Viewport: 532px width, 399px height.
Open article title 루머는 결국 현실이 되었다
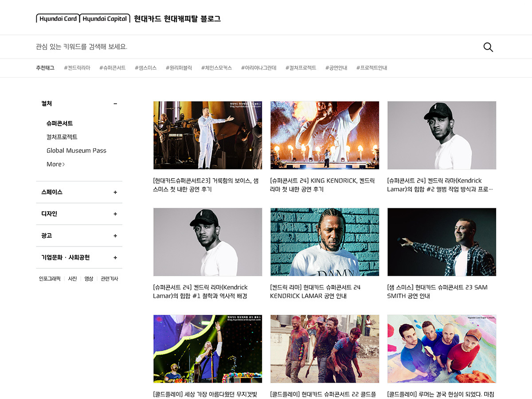441,394
